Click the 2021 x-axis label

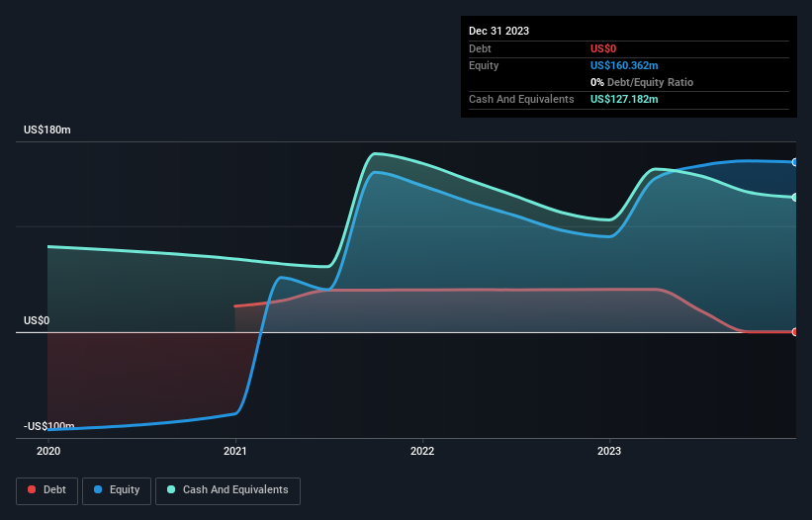(x=235, y=451)
